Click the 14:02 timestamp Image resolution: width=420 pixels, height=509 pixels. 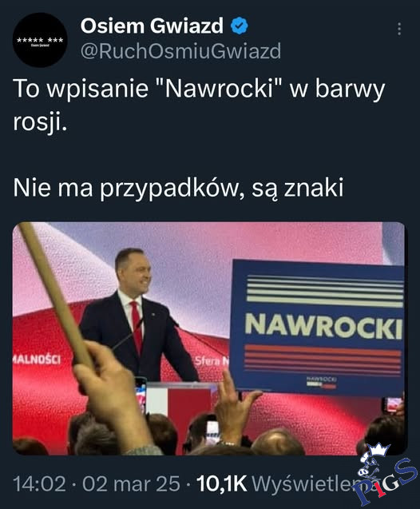(x=40, y=483)
